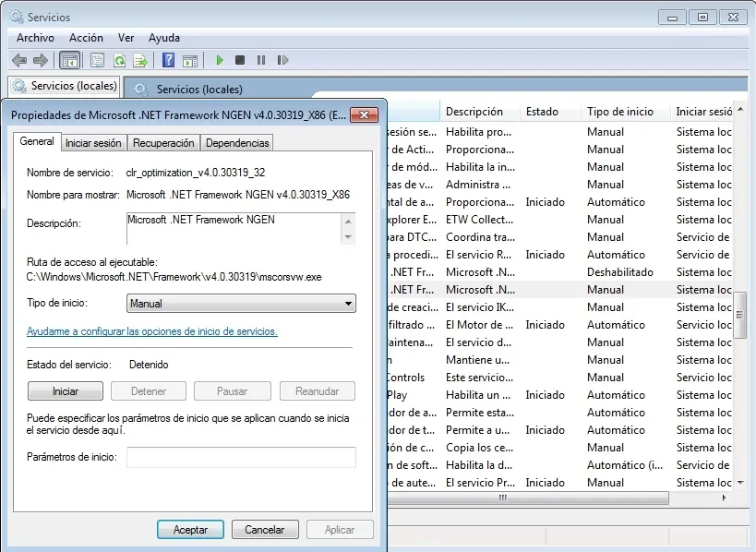Click the Forward arrow toolbar icon

41,60
